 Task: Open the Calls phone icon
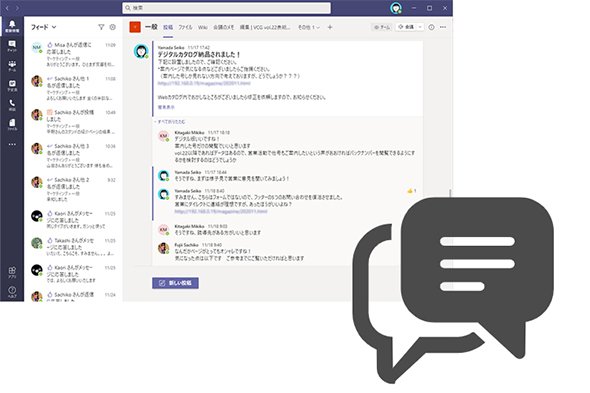click(x=12, y=105)
